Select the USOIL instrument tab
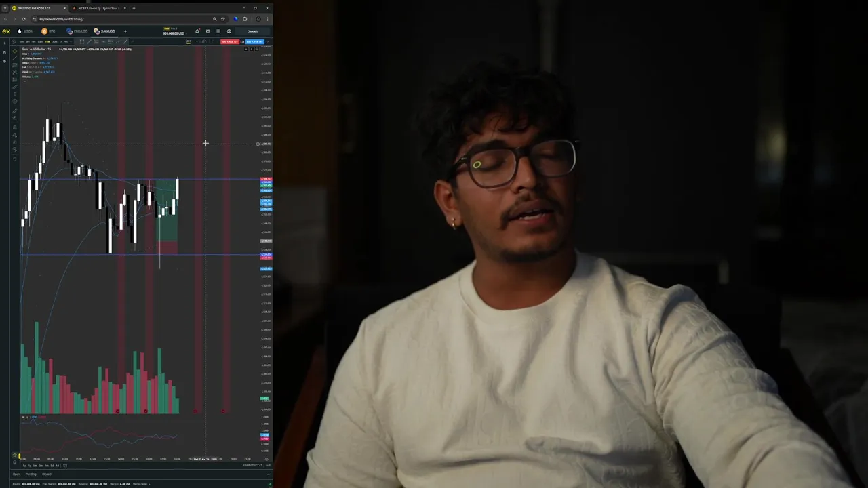 tap(25, 31)
